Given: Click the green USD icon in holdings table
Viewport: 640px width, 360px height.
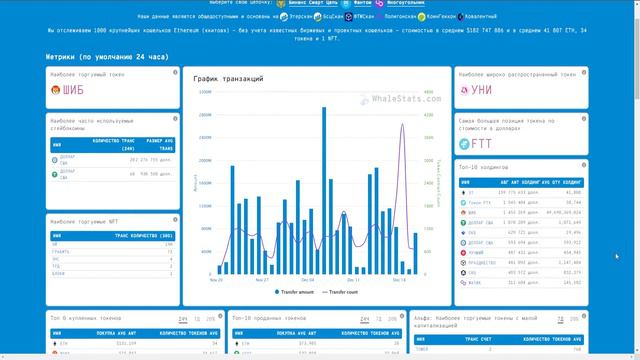Looking at the screenshot, I should (463, 223).
